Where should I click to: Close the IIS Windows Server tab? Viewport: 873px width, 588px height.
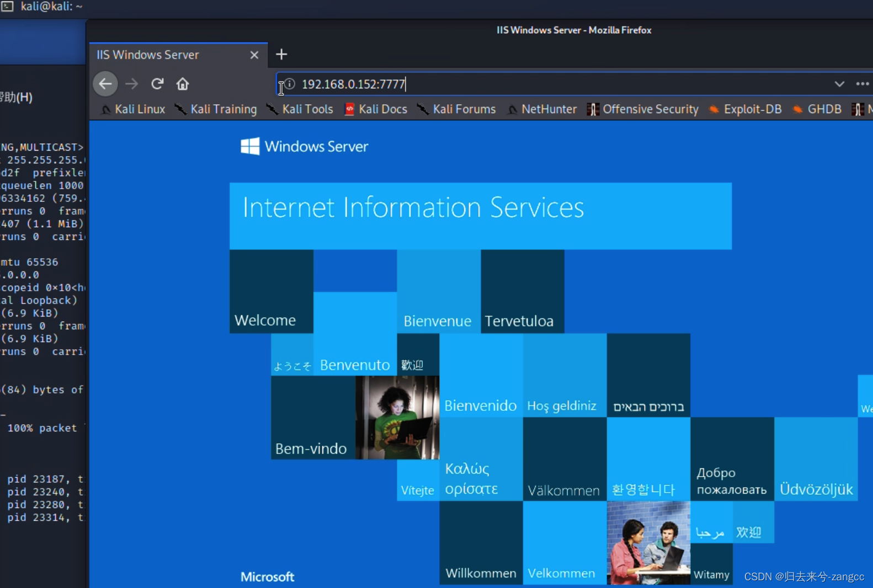[254, 55]
